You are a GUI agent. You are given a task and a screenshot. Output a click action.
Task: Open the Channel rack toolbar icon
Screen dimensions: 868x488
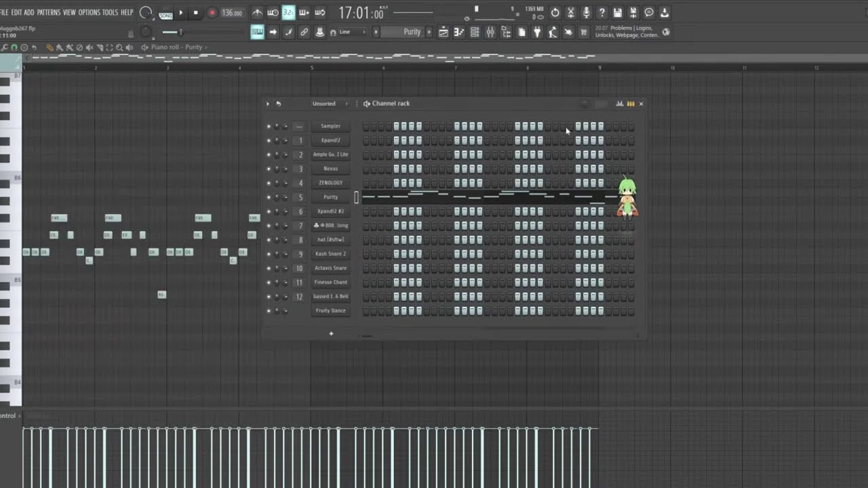pos(474,32)
